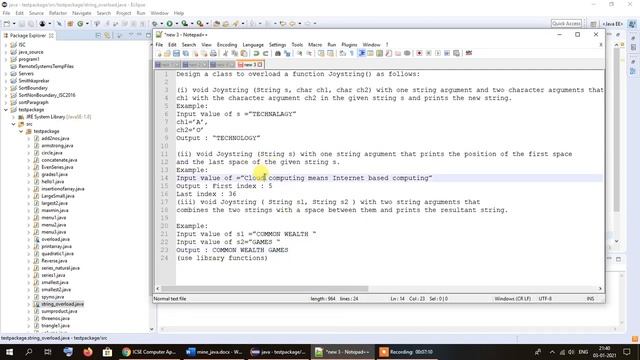Viewport: 640px width, 360px height.
Task: Click Eclipse New Java Package icon
Action: [70, 24]
